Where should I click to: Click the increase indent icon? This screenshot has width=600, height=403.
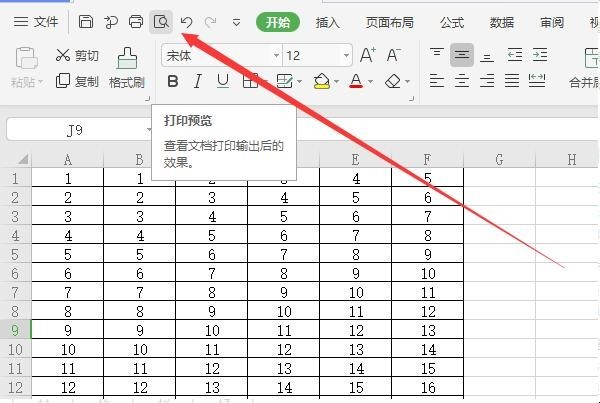(540, 55)
